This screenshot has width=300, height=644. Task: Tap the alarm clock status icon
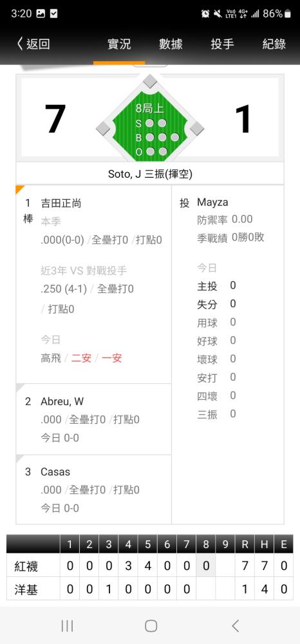coord(205,14)
